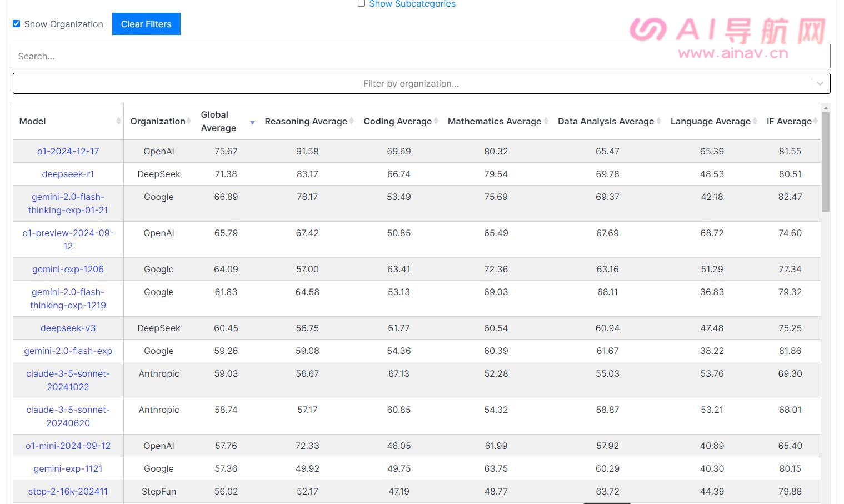This screenshot has height=504, width=844.
Task: Click the Organization column header
Action: pyautogui.click(x=158, y=121)
